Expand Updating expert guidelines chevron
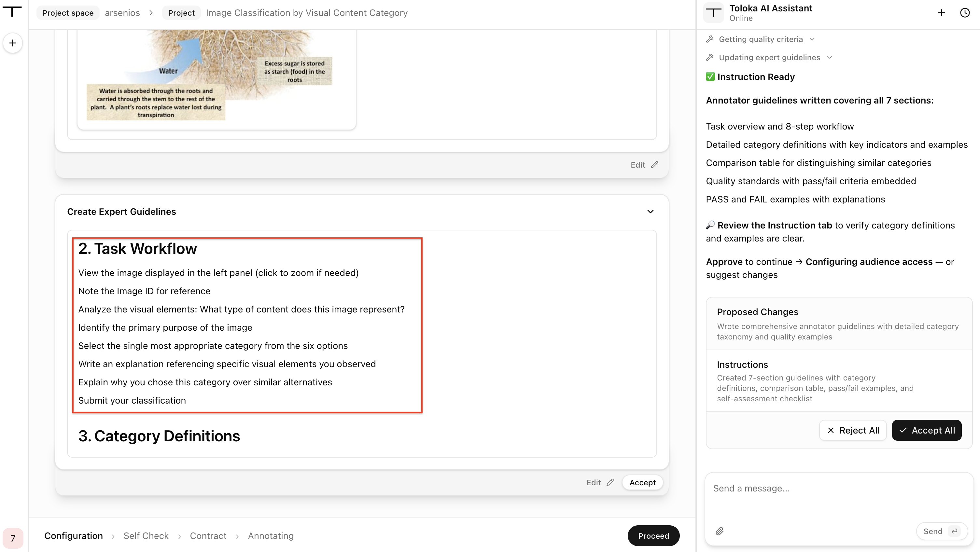Viewport: 980px width, 552px height. 830,57
